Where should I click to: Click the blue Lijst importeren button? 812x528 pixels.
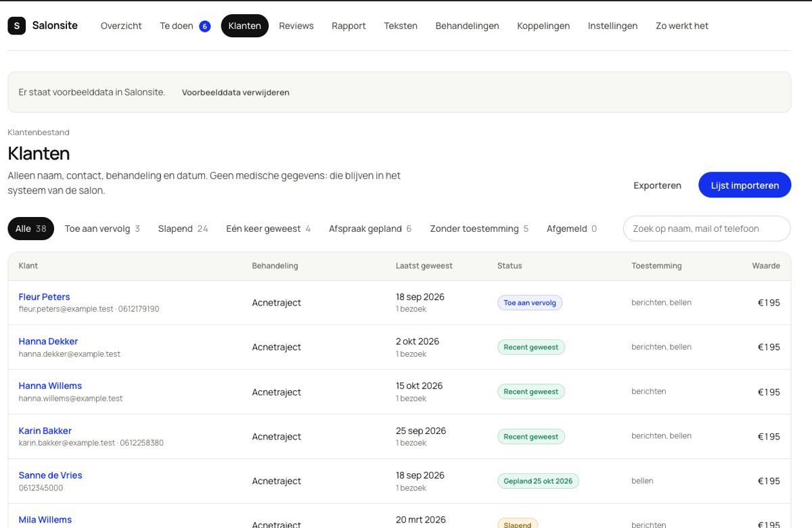[x=744, y=185]
